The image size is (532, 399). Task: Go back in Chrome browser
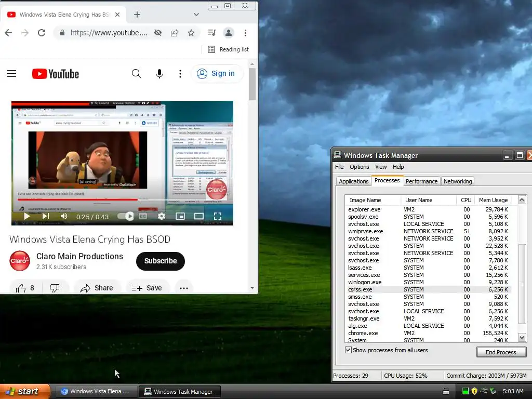tap(8, 33)
